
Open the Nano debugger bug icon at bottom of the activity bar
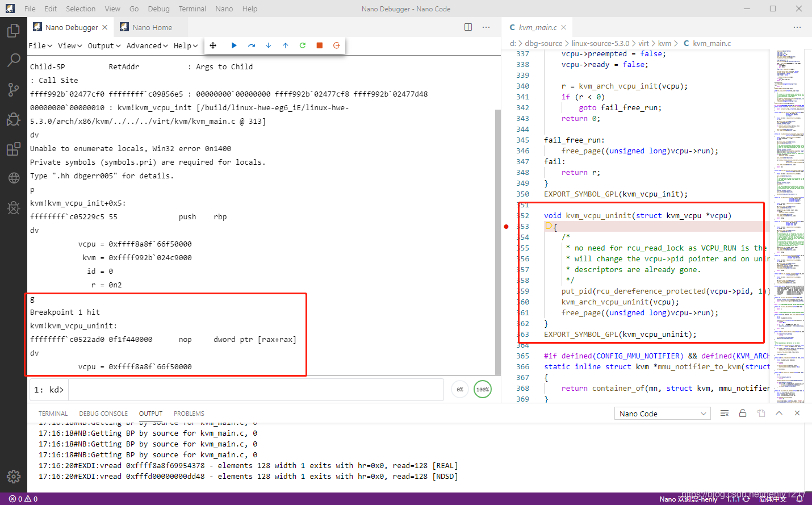coord(14,208)
